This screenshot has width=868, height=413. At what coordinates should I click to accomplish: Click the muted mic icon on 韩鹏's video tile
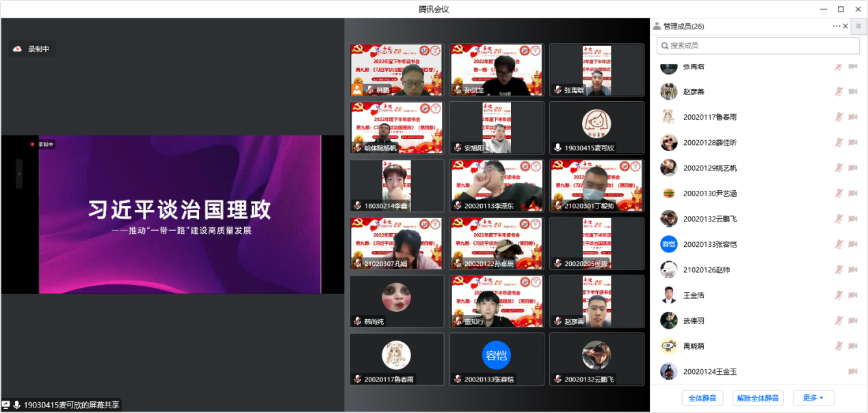[370, 90]
